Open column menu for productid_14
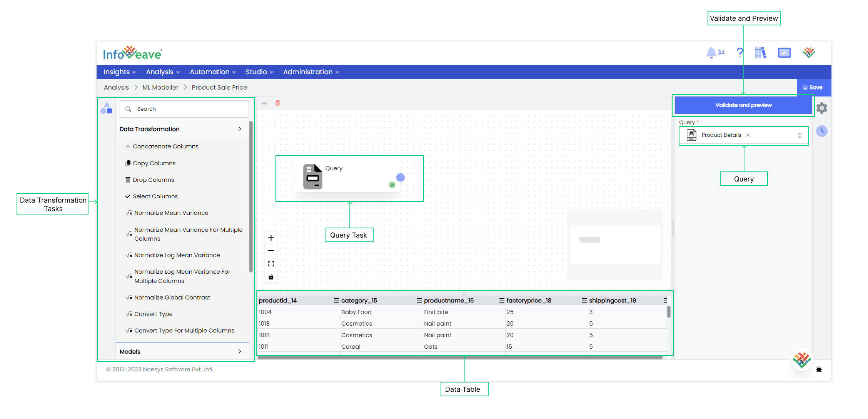 tap(336, 301)
